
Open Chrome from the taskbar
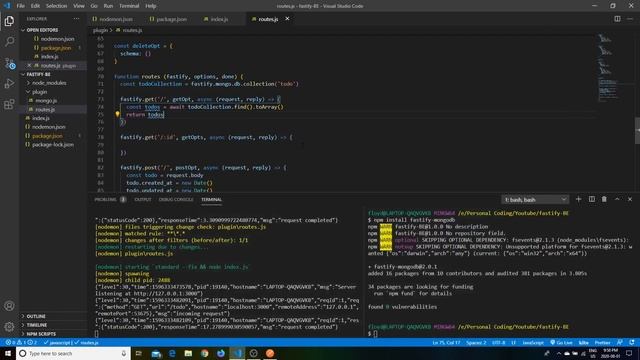pos(204,353)
